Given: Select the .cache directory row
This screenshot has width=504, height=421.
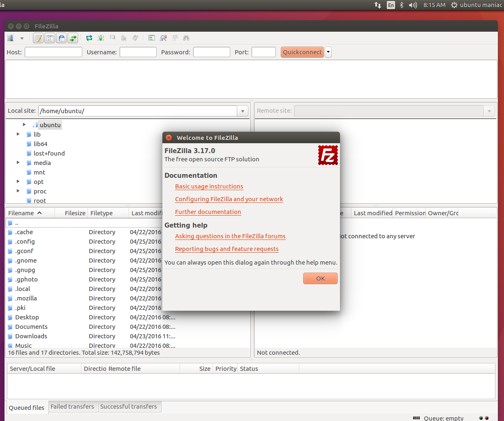Looking at the screenshot, I should 84,232.
